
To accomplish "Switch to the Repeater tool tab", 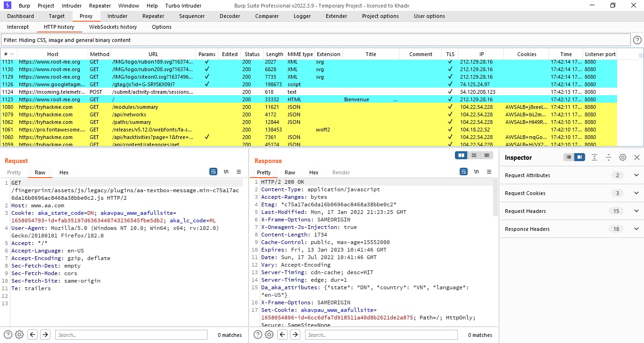I will pos(153,16).
